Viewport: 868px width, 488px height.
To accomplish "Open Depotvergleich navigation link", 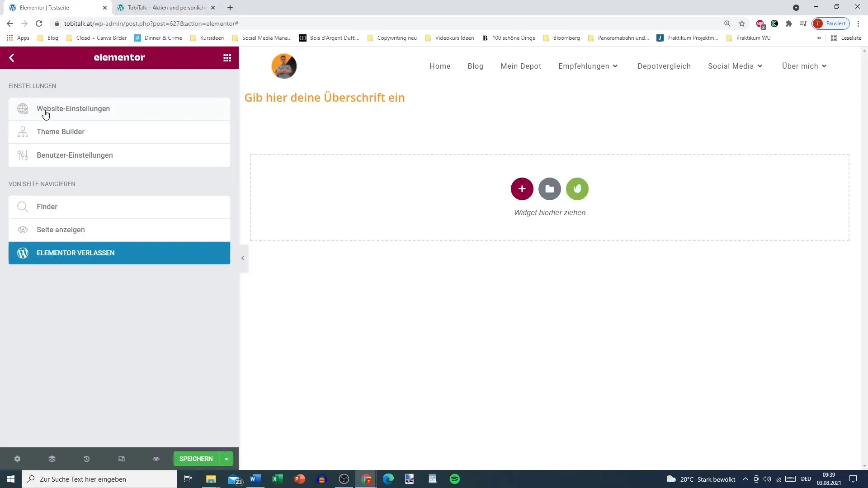I will pyautogui.click(x=664, y=66).
